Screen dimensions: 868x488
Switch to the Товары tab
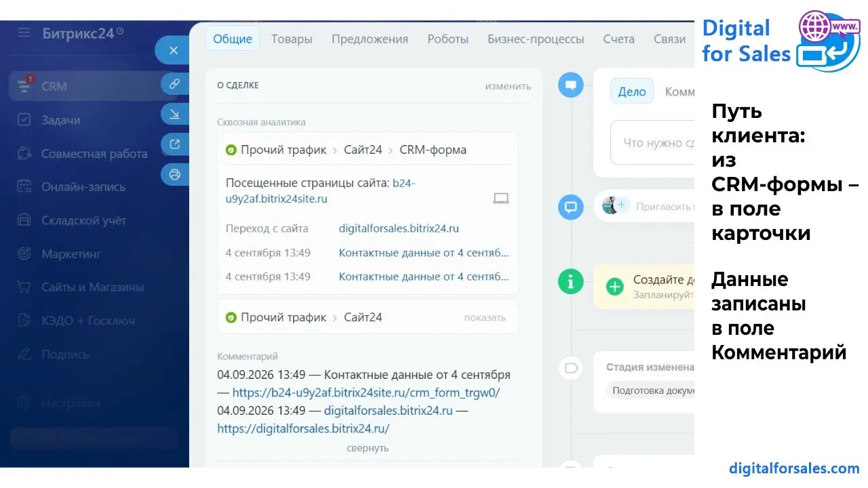click(292, 39)
